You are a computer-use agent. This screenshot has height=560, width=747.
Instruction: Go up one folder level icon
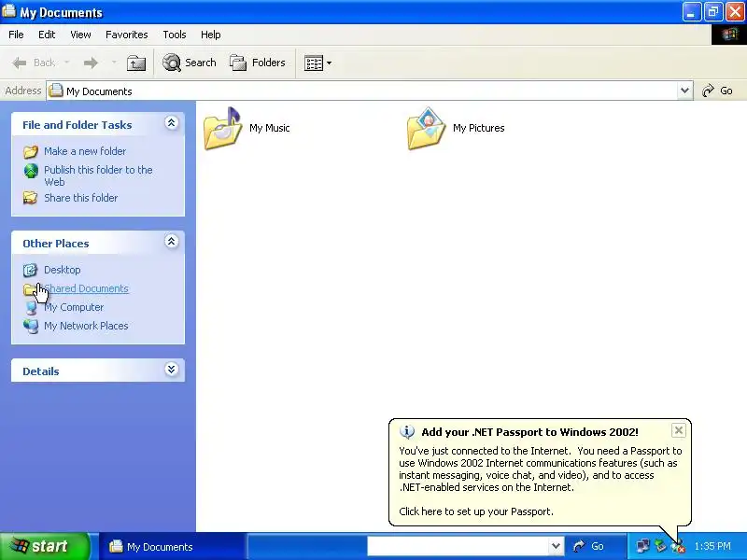[135, 63]
